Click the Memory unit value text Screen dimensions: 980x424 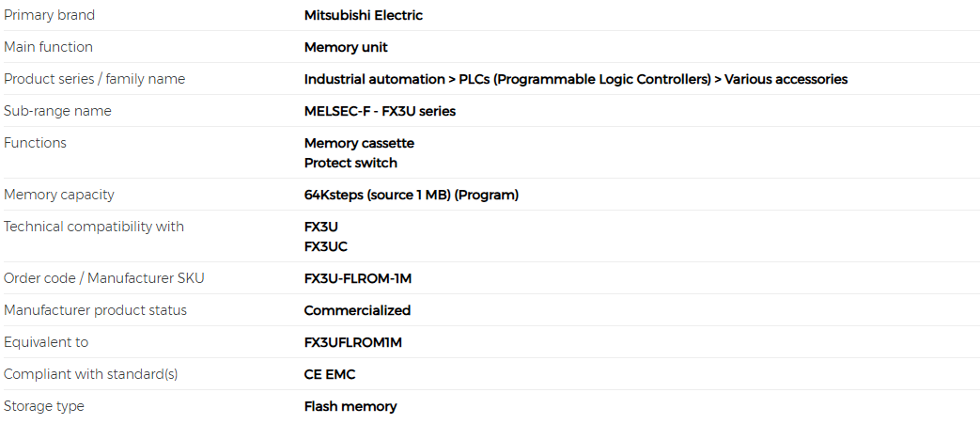coord(345,47)
